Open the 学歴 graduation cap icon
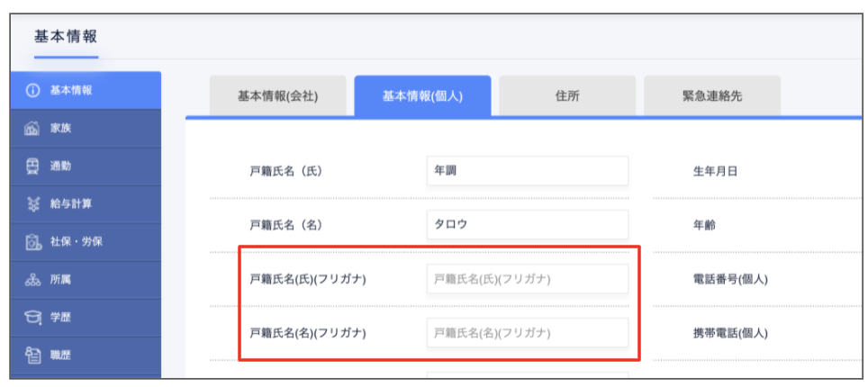This screenshot has width=868, height=387. (x=33, y=318)
